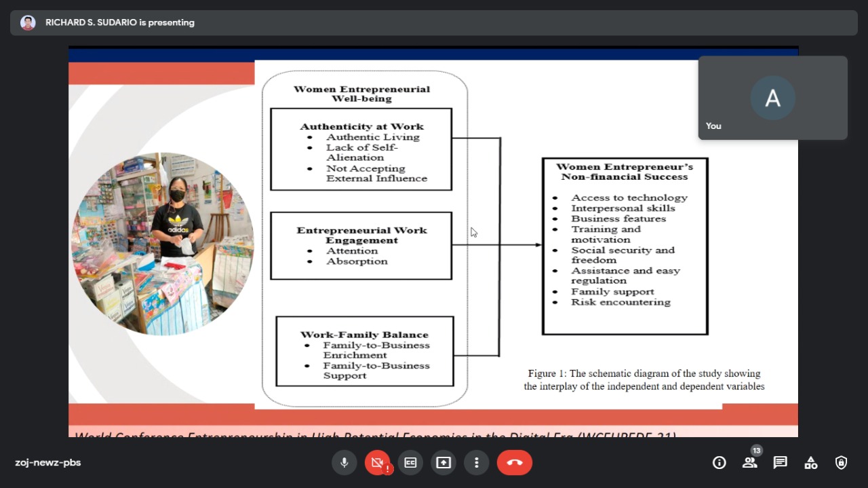The width and height of the screenshot is (868, 488).
Task: Click the 'Attention' bullet
Action: coord(352,250)
